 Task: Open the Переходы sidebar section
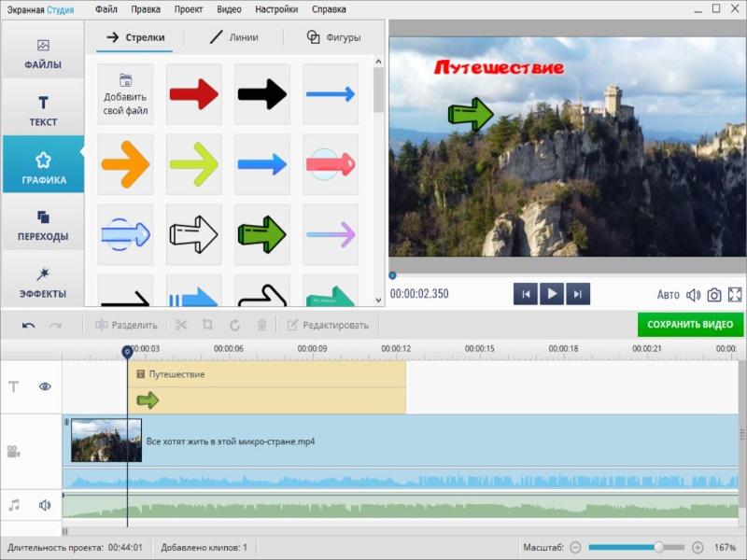coord(43,226)
